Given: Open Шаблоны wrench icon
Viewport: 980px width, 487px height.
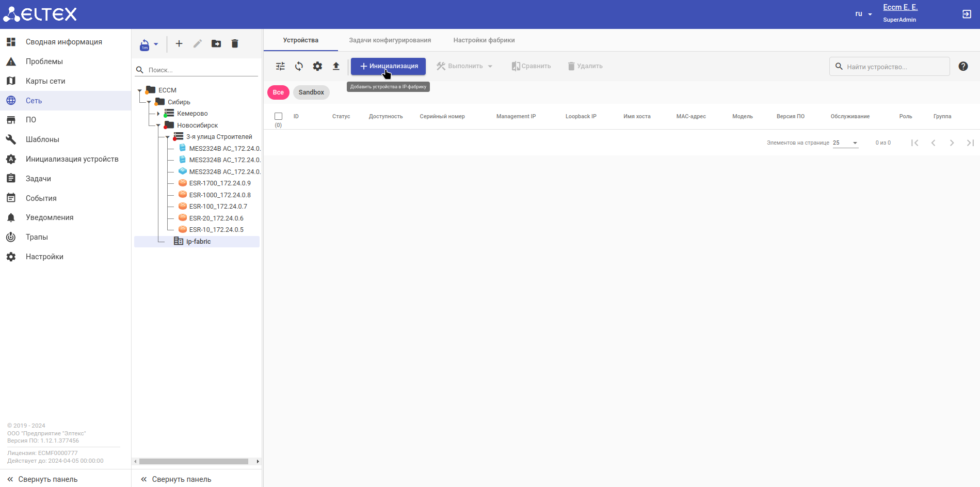Looking at the screenshot, I should [11, 139].
